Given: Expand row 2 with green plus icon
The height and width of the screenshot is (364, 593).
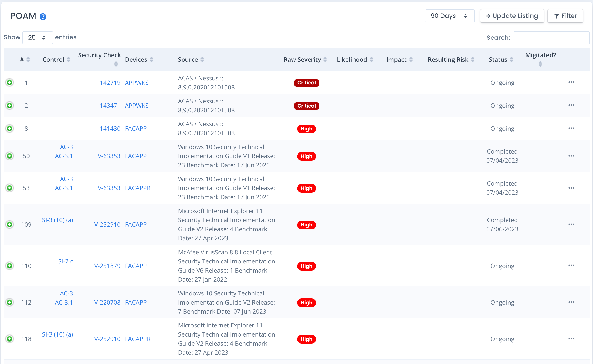Looking at the screenshot, I should pyautogui.click(x=10, y=106).
